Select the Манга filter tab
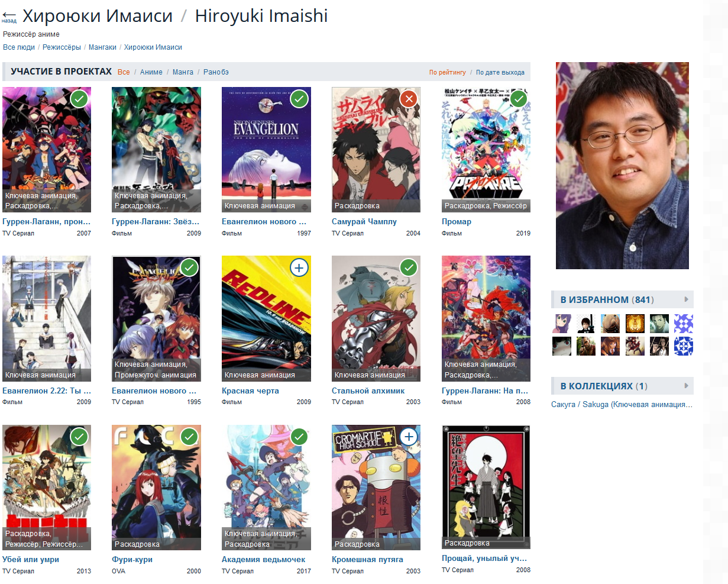This screenshot has width=728, height=584. tap(183, 72)
